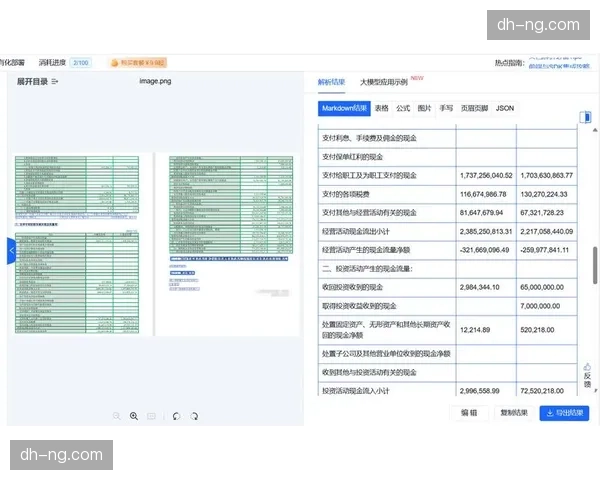Screen dimensions: 600x480
Task: Switch to the 手写 tab
Action: pyautogui.click(x=446, y=108)
